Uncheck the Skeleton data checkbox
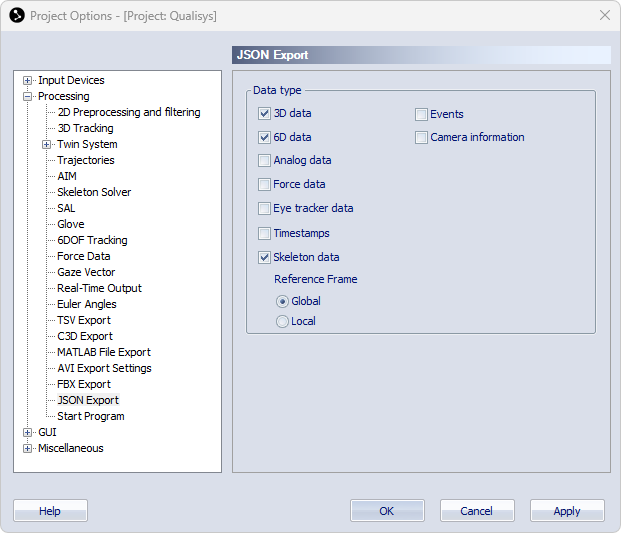Screen dimensions: 621x533 coord(264,257)
